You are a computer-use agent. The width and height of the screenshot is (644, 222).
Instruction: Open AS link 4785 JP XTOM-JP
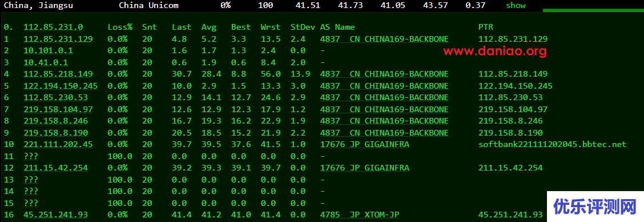(359, 215)
